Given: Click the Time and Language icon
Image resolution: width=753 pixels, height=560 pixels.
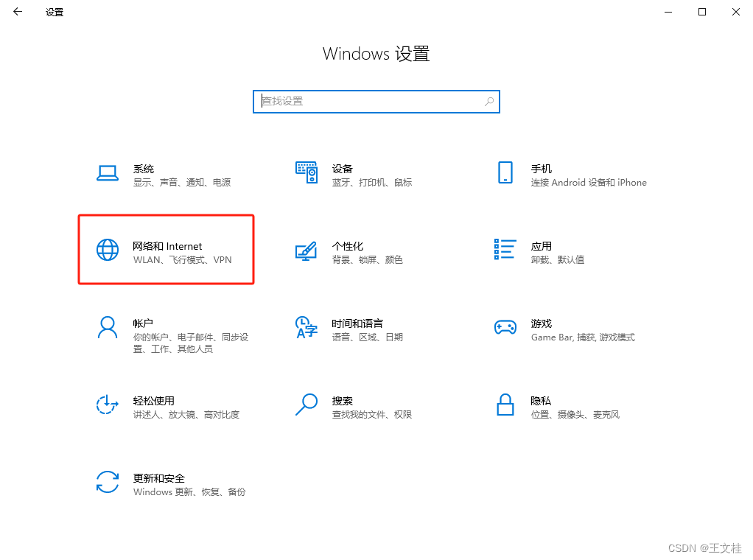Looking at the screenshot, I should point(307,327).
